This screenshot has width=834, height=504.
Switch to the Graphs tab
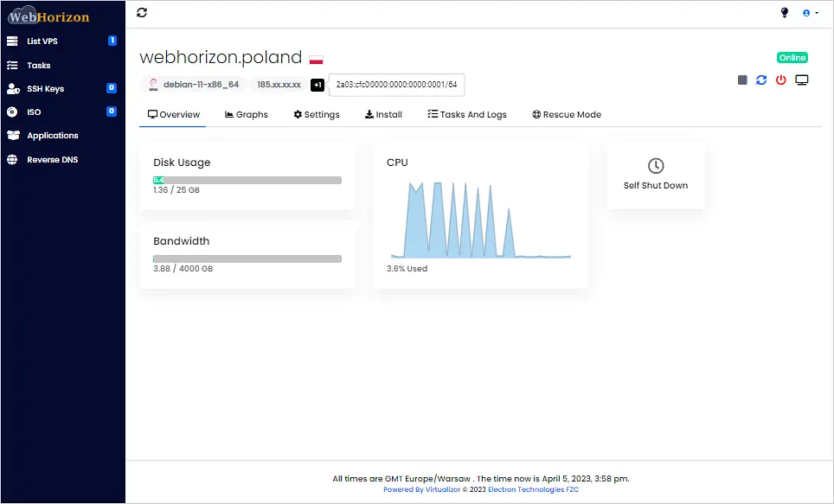247,114
